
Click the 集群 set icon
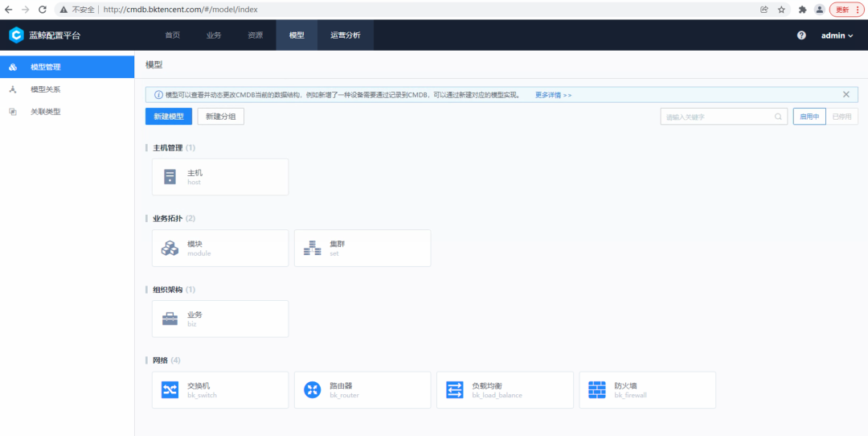[312, 248]
